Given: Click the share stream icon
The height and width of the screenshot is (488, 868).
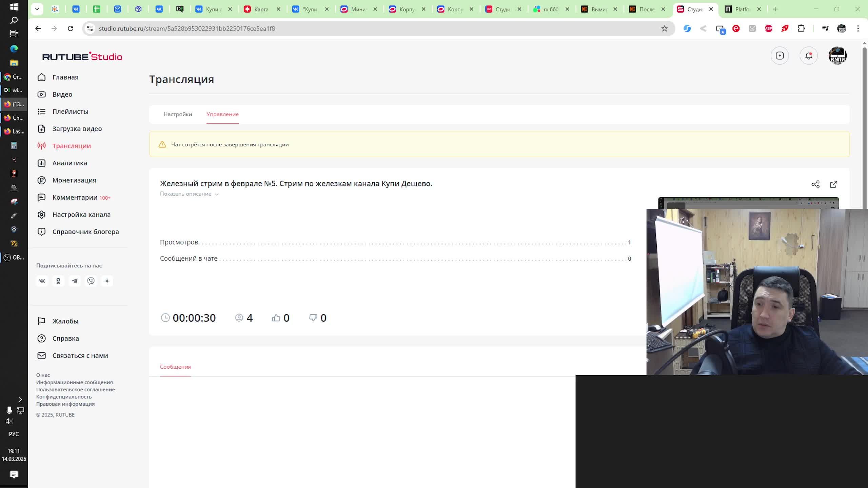Looking at the screenshot, I should pyautogui.click(x=815, y=184).
